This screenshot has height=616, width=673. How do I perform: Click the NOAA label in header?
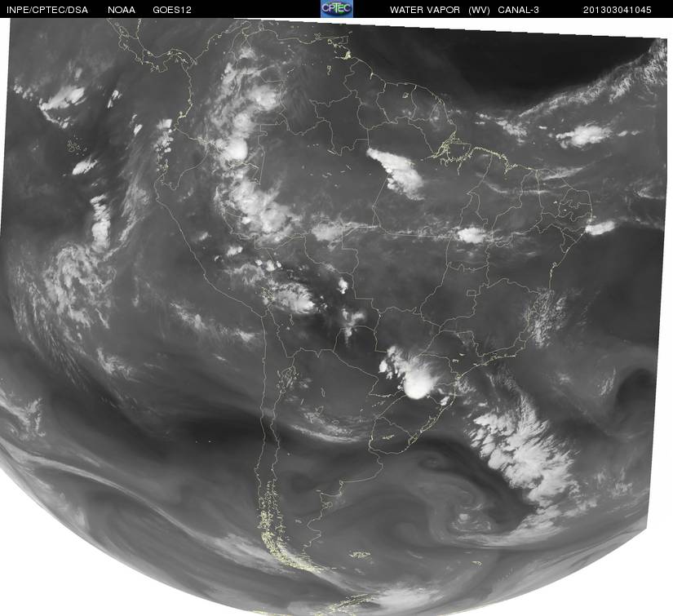click(122, 10)
